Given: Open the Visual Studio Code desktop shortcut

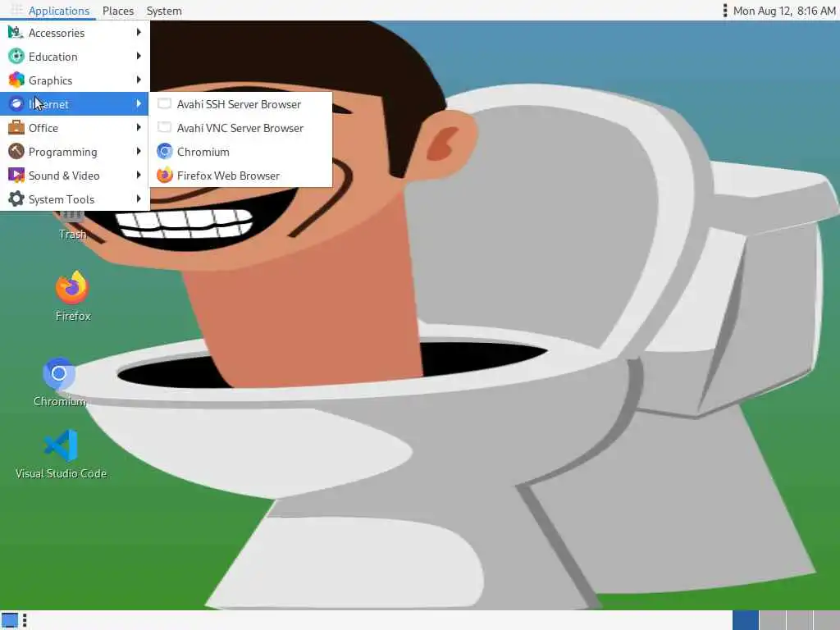Looking at the screenshot, I should [x=61, y=454].
